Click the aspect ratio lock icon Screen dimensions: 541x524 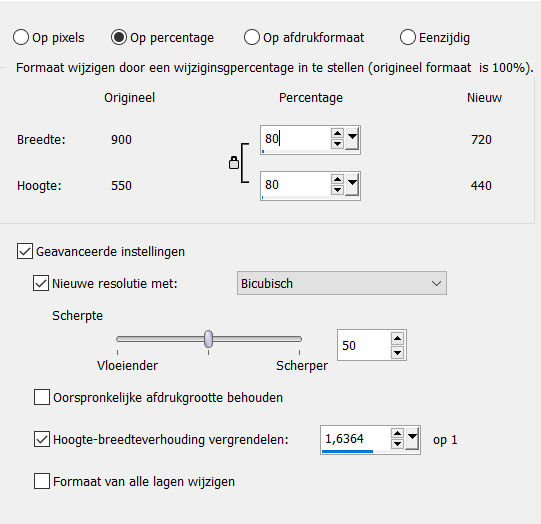click(234, 162)
